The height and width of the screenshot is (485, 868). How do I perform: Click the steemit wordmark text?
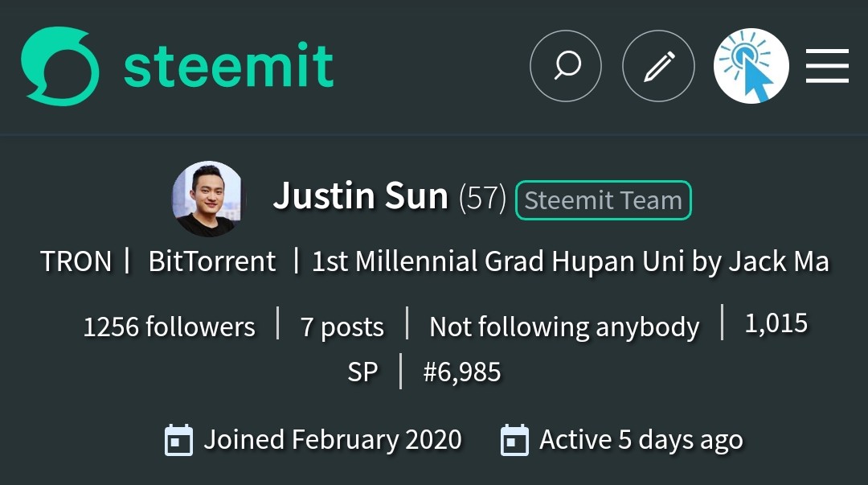[229, 66]
